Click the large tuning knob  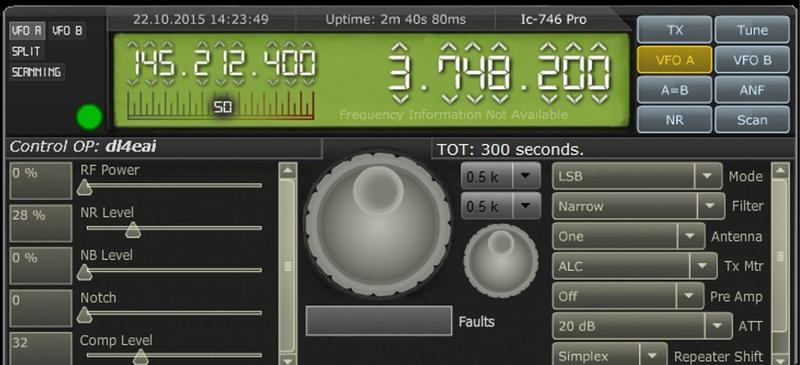pos(378,224)
